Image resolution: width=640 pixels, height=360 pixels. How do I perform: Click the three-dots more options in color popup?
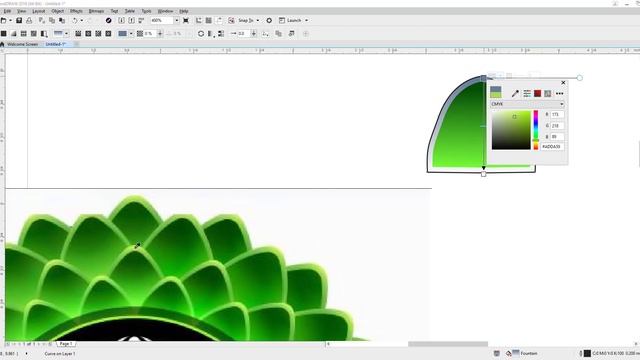(560, 93)
